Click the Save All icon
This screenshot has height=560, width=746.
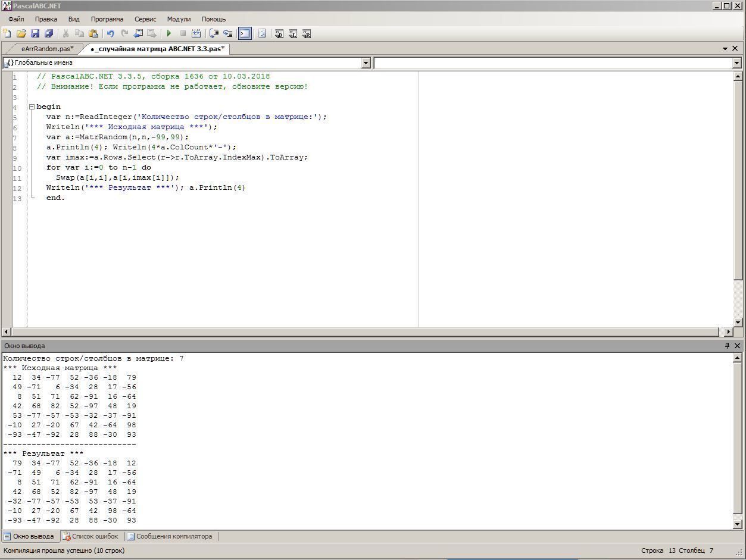(49, 34)
